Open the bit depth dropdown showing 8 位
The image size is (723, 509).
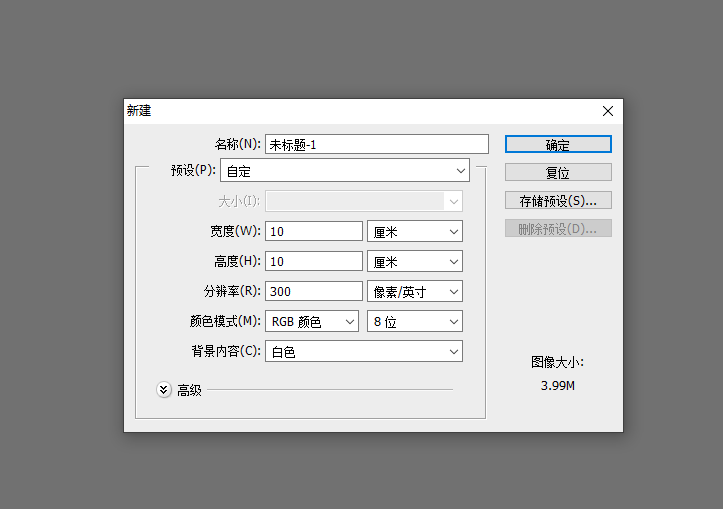[414, 321]
